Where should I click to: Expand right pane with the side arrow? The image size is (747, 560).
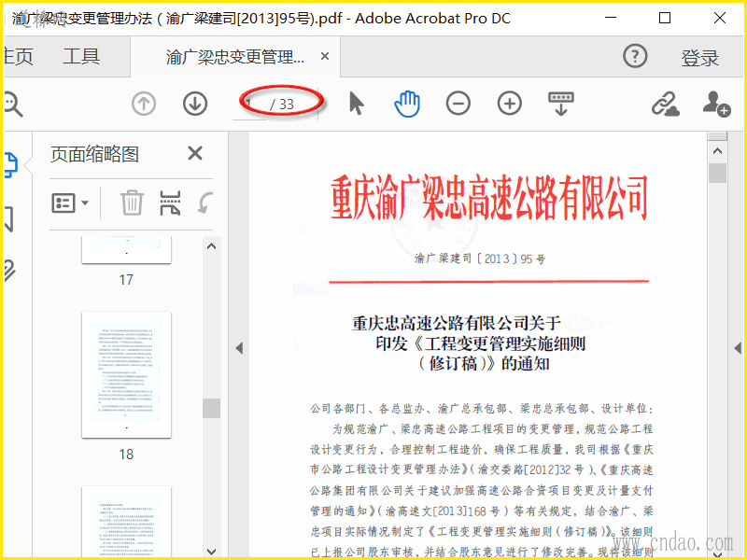[738, 348]
